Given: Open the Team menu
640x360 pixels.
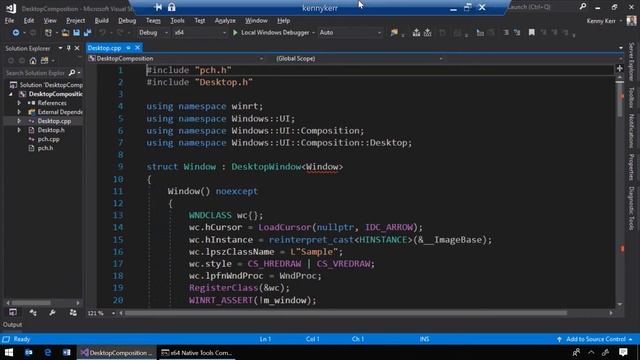Looking at the screenshot, I should (153, 20).
